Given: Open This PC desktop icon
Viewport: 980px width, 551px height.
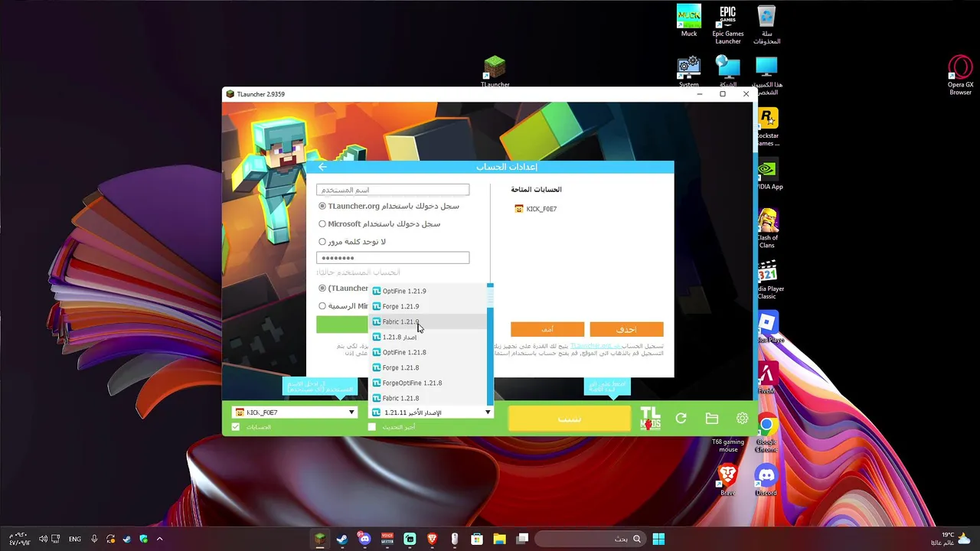Looking at the screenshot, I should pyautogui.click(x=766, y=75).
